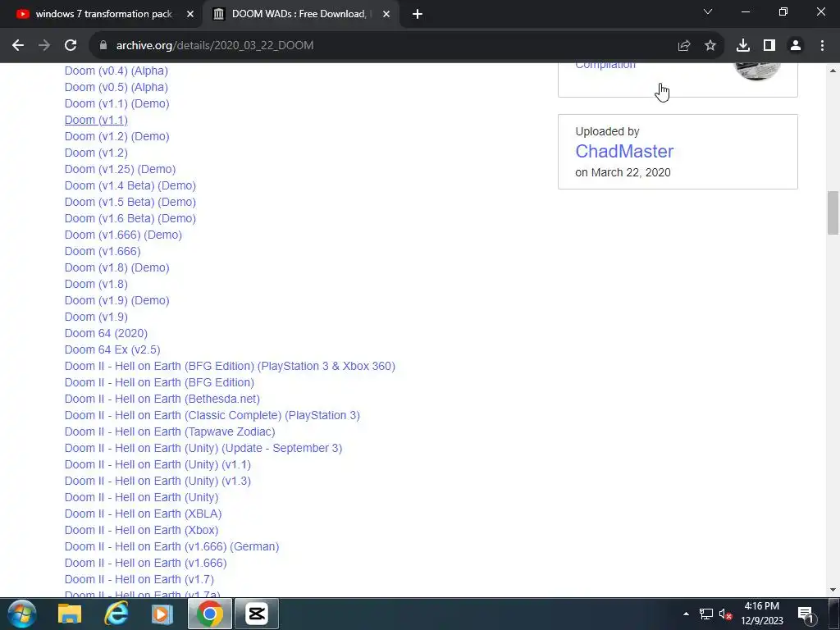Open Doom II Hell on Earth (Unity) (v1.3) link
Image resolution: width=840 pixels, height=630 pixels.
157,481
